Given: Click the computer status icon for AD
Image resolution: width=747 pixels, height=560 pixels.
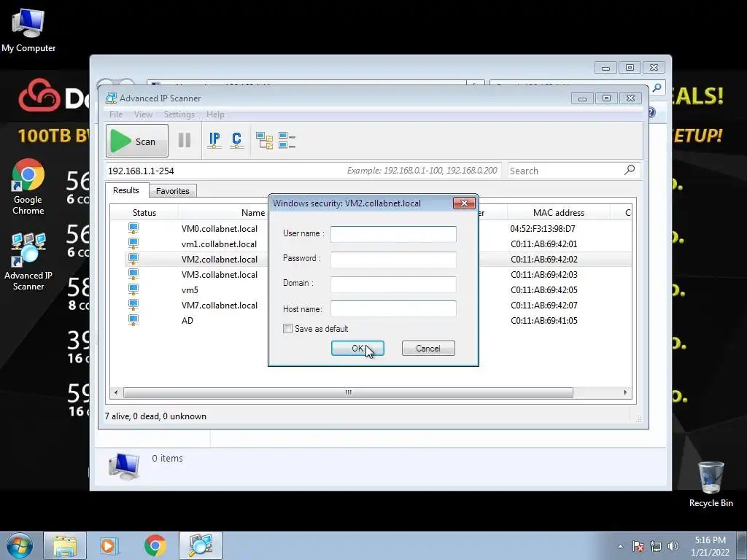Looking at the screenshot, I should 133,320.
